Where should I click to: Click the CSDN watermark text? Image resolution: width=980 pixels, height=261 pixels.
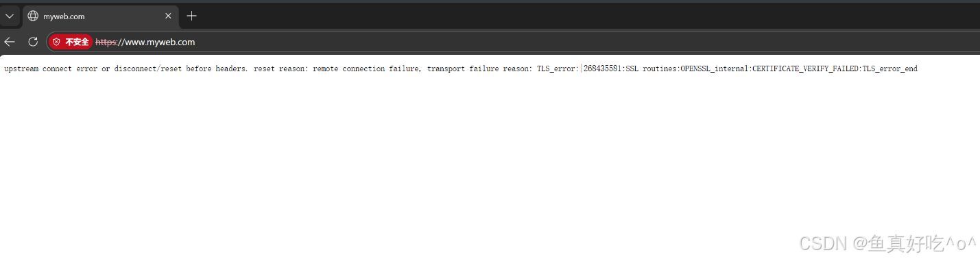889,243
